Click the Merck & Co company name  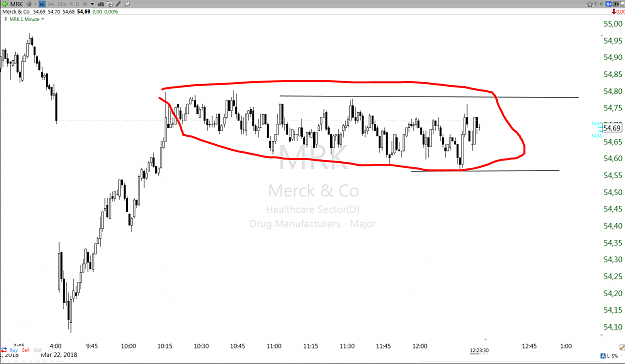click(x=16, y=12)
